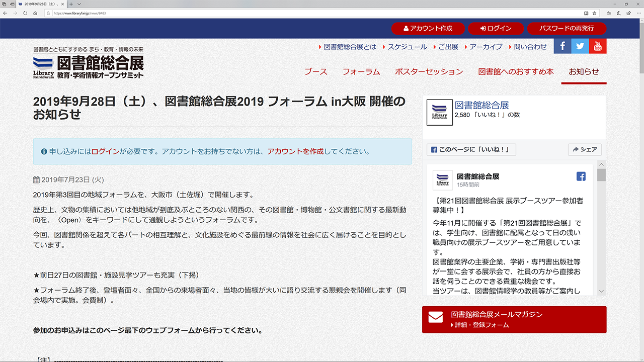Click the date text 2019年7月23日 (火)

pos(72,179)
